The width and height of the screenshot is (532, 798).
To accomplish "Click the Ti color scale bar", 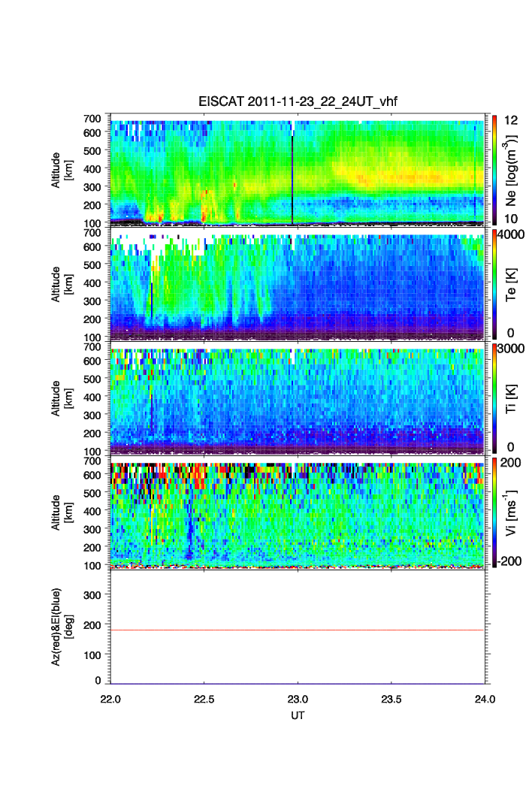I will click(x=494, y=398).
